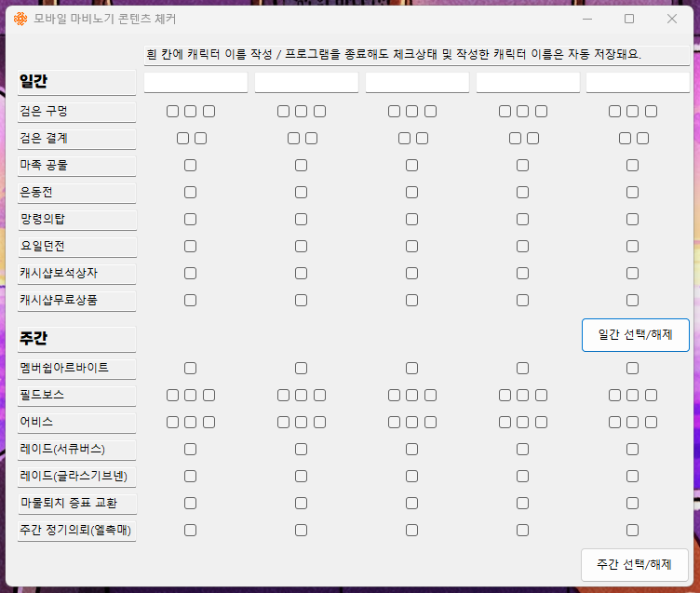Click the first character name input field
This screenshot has height=593, width=700.
point(195,83)
